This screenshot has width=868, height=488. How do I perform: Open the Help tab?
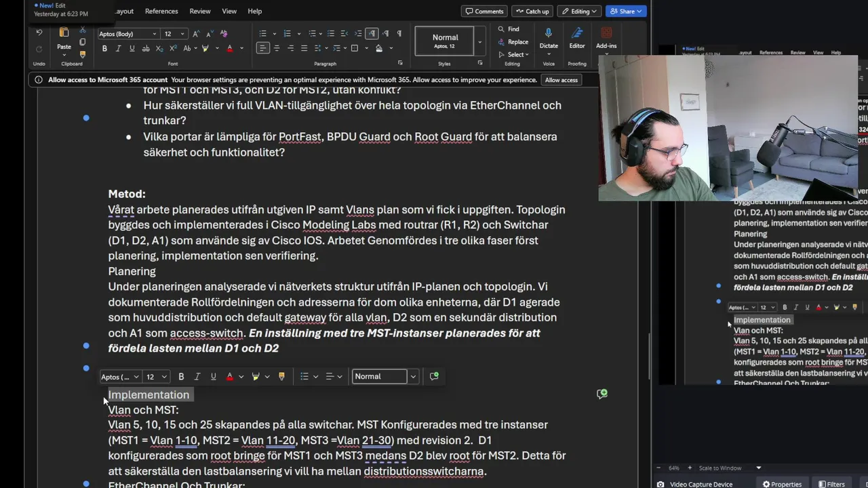tap(254, 11)
